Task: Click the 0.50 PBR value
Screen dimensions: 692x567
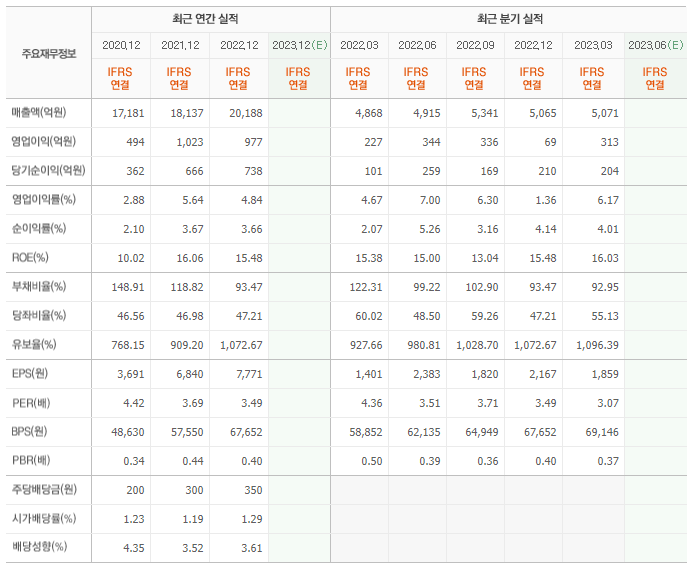Action: 372,461
